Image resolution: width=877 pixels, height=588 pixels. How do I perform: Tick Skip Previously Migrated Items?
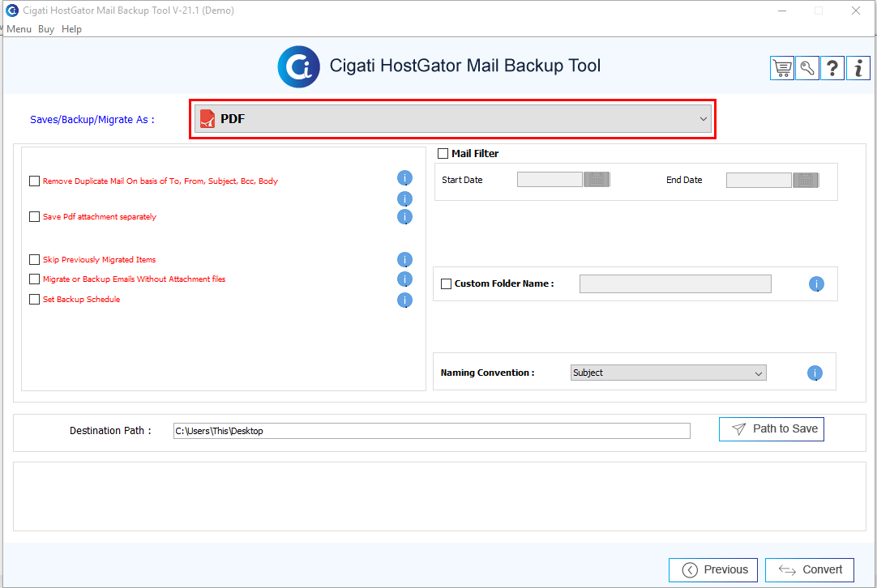click(x=35, y=259)
